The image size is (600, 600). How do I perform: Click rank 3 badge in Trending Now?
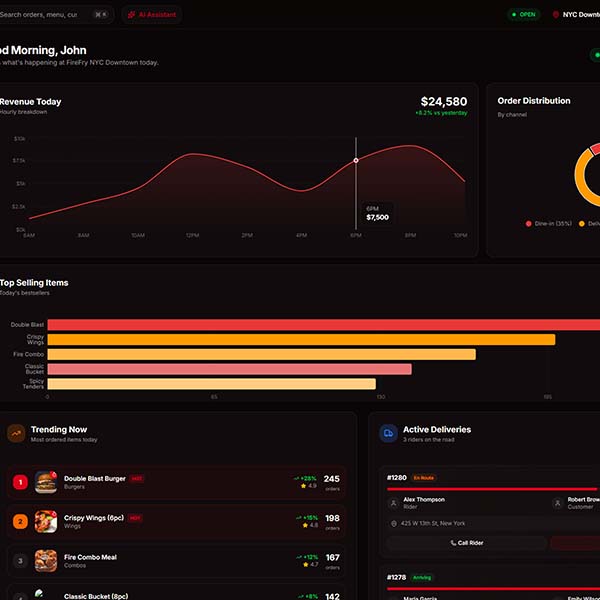coord(20,561)
